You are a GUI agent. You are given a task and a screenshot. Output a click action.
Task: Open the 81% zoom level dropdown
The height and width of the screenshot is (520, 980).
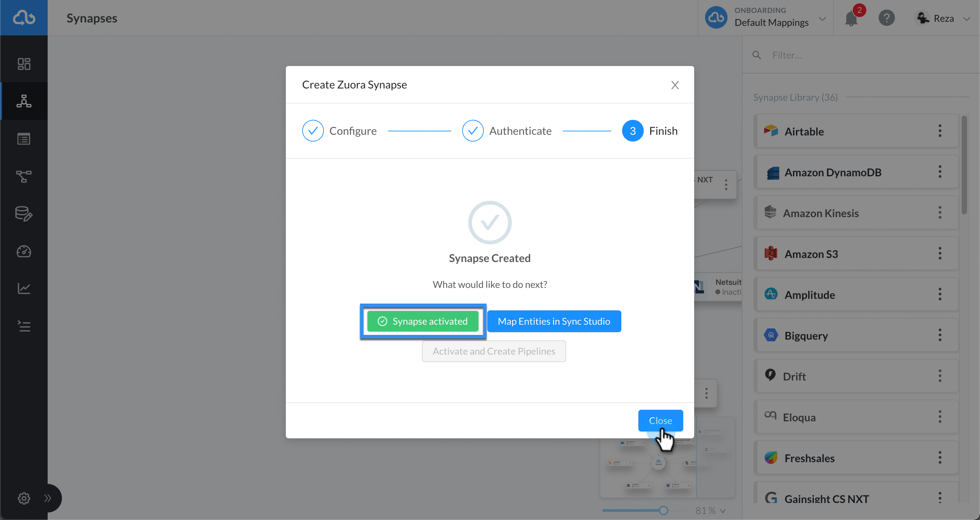pos(710,510)
